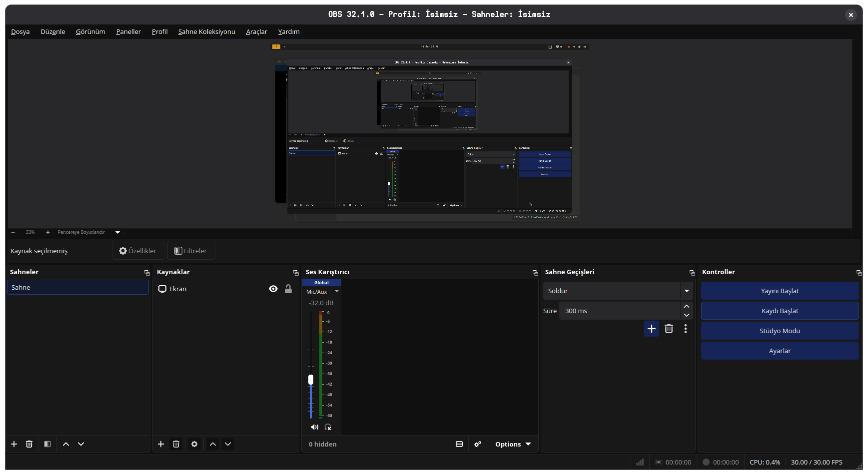Open transition properties three-dot menu
This screenshot has height=475, width=868.
click(686, 329)
